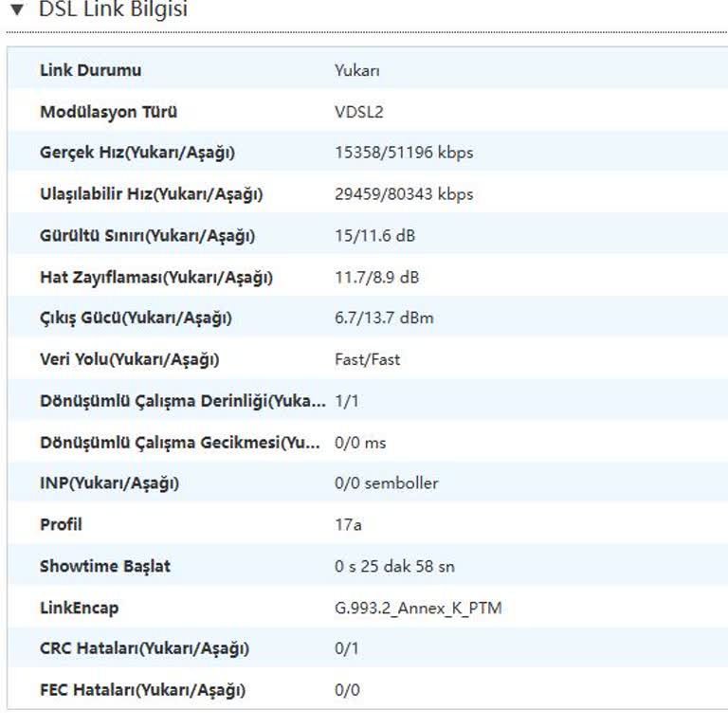Image resolution: width=728 pixels, height=728 pixels.
Task: Select the 15358/51196 kbps value
Action: [404, 153]
